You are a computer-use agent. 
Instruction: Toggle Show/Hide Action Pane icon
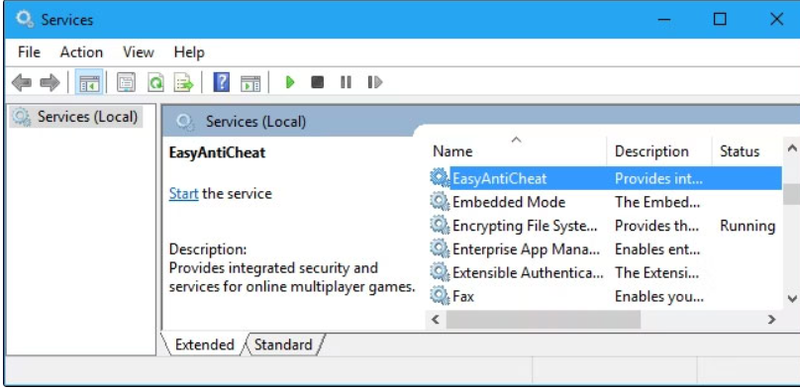(251, 83)
